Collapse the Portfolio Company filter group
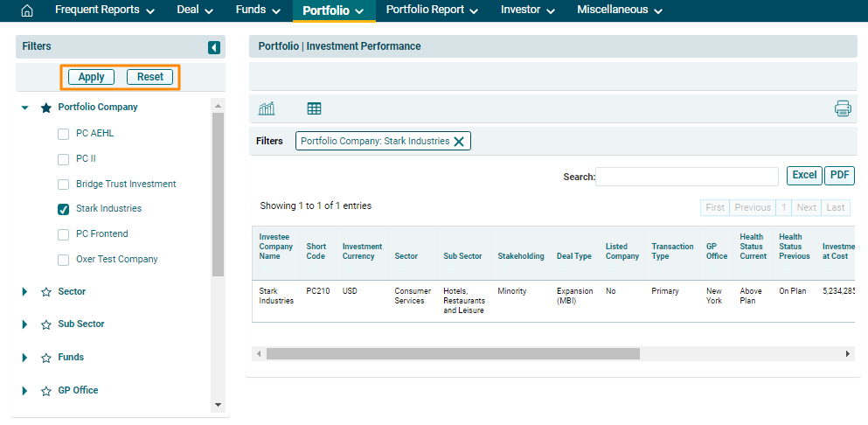This screenshot has height=425, width=868. click(x=25, y=108)
